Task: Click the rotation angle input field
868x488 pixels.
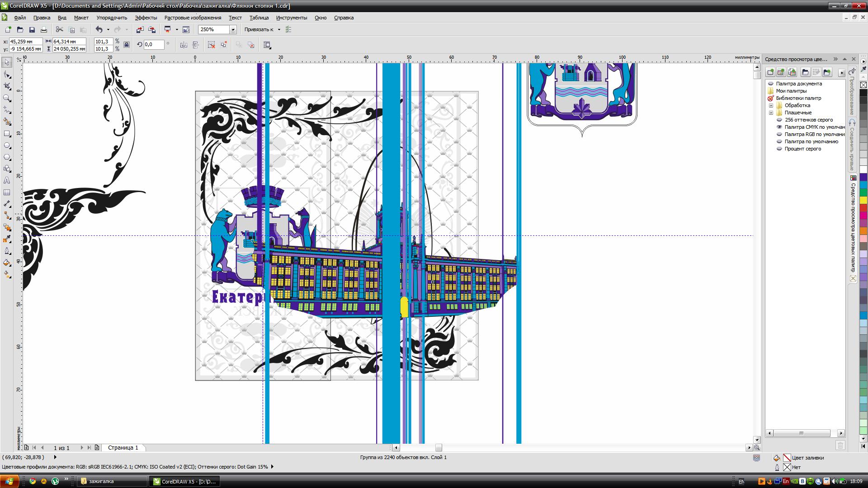Action: click(154, 45)
